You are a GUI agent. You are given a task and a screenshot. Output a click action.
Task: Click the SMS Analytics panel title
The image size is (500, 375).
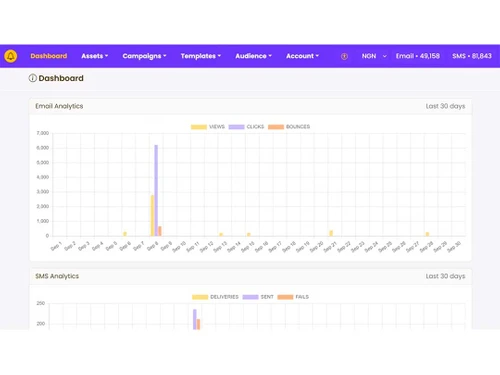(x=57, y=276)
